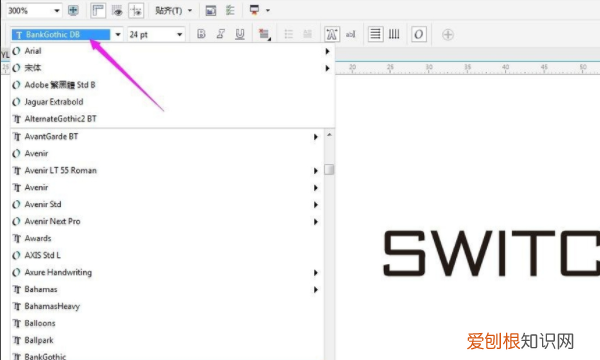This screenshot has height=360, width=600.
Task: Toggle underline formatting
Action: tap(240, 34)
